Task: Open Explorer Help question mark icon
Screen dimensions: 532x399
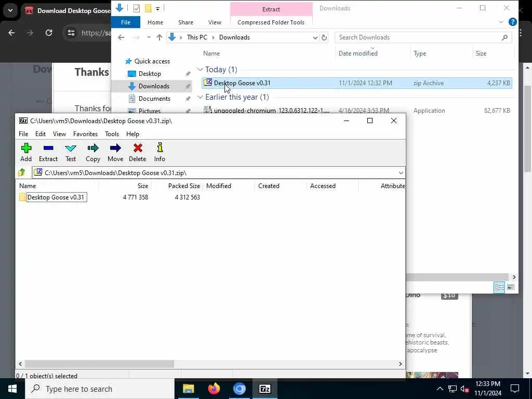Action: [513, 22]
